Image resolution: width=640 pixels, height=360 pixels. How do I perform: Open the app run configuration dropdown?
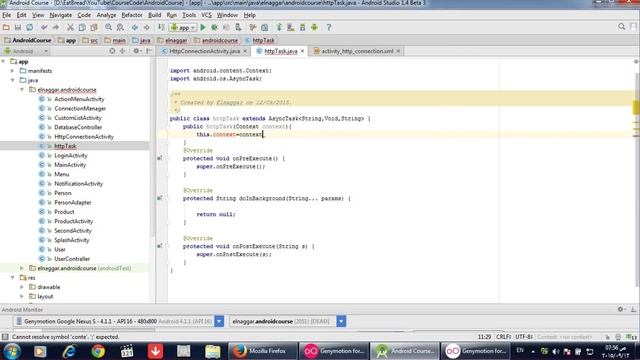[x=183, y=27]
